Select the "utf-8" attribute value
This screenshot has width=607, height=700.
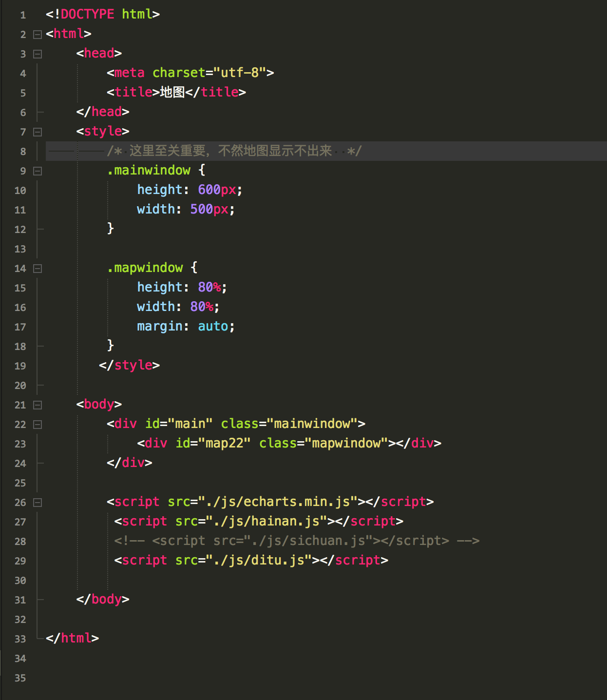(240, 73)
